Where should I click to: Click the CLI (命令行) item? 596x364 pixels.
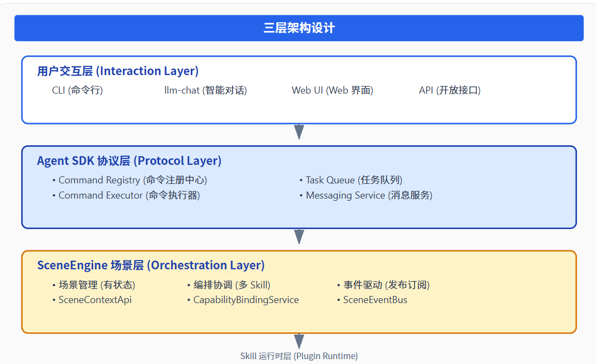coord(77,90)
